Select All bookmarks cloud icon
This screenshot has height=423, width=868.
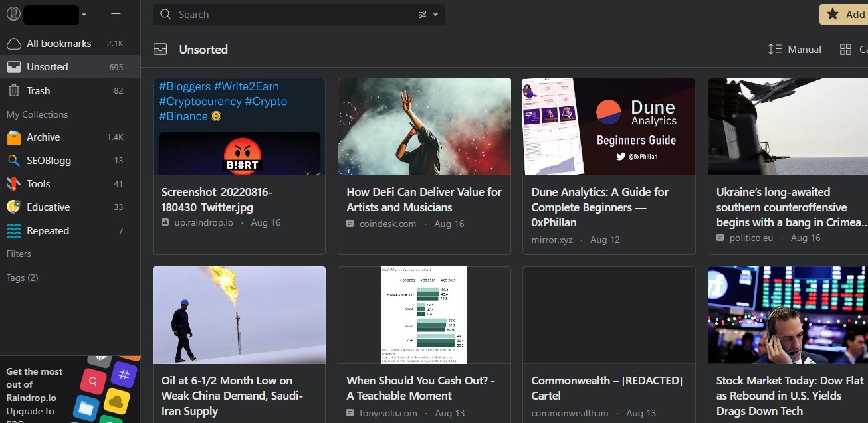point(13,44)
